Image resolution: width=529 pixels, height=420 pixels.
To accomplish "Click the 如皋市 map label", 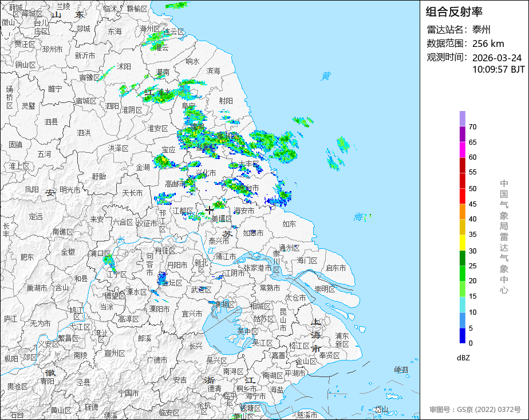I will pos(254,233).
